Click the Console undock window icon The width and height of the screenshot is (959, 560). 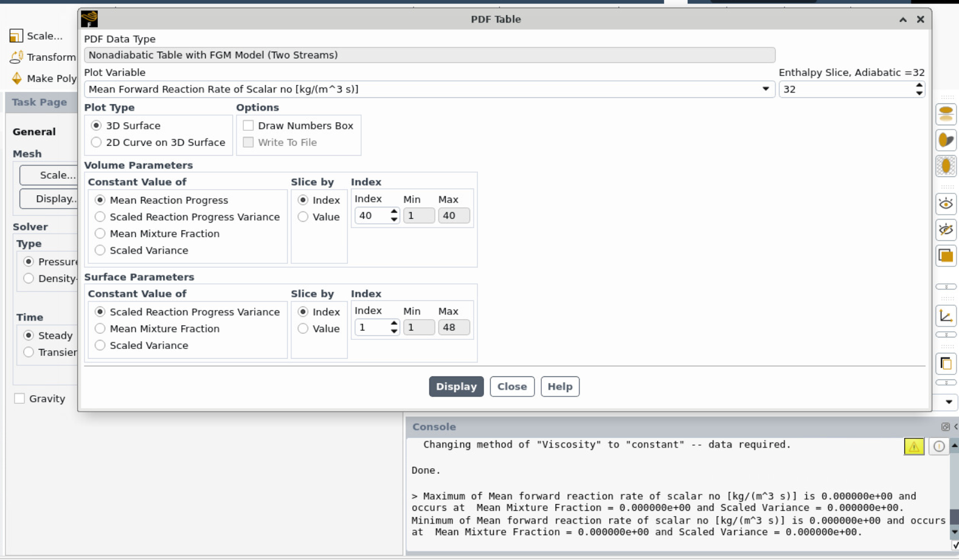[945, 427]
